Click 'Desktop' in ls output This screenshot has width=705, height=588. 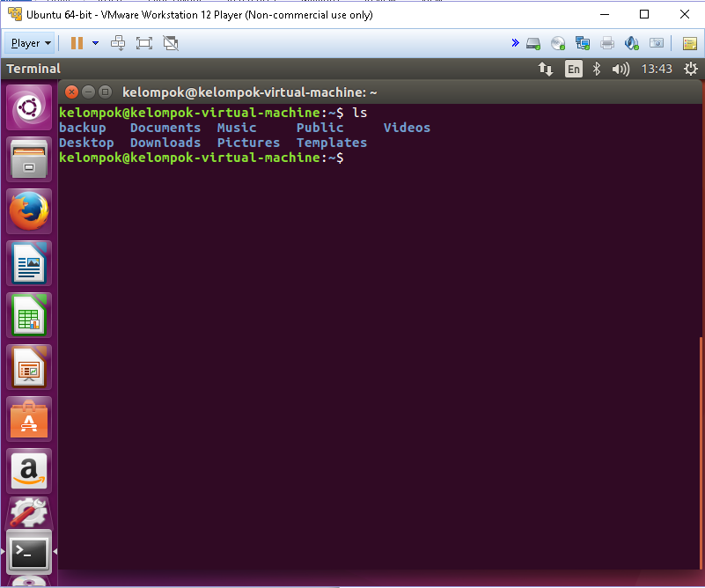pyautogui.click(x=86, y=143)
